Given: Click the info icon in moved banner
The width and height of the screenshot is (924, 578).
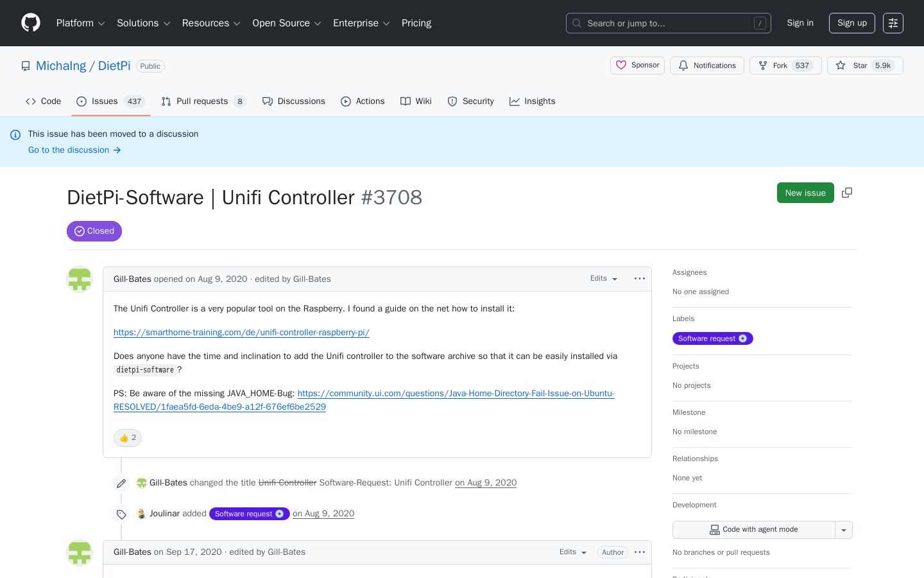Looking at the screenshot, I should pos(15,135).
